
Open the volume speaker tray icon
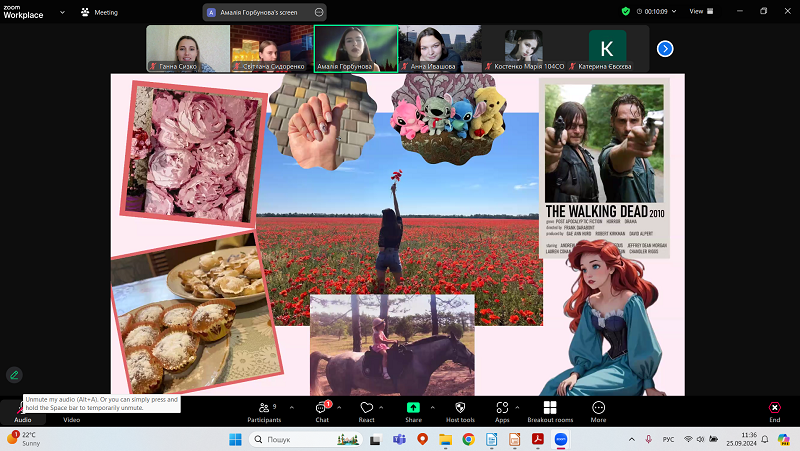point(701,439)
